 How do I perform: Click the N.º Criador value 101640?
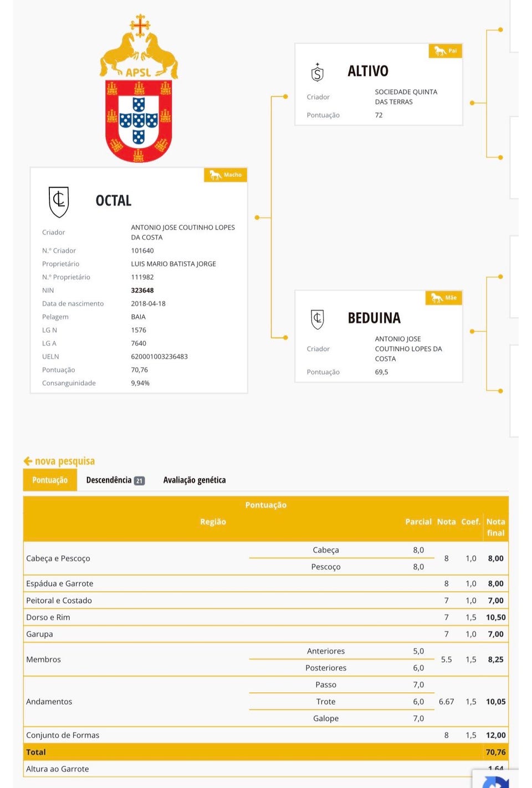(142, 251)
